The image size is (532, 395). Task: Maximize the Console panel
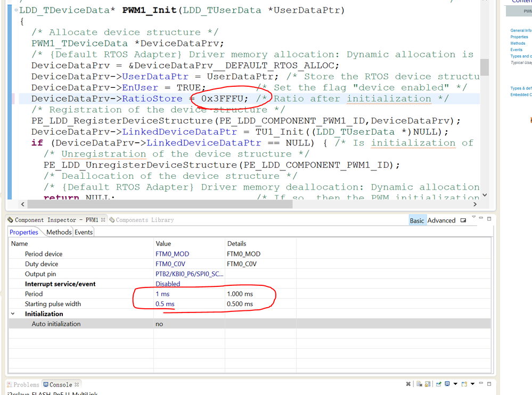[489, 384]
